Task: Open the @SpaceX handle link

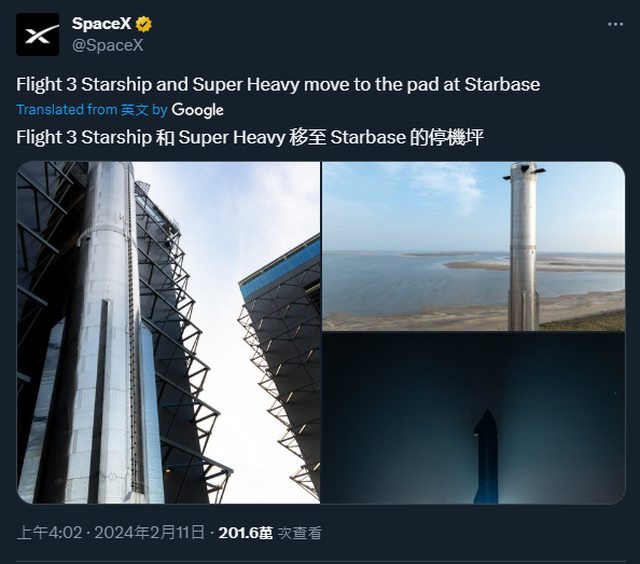Action: (108, 45)
